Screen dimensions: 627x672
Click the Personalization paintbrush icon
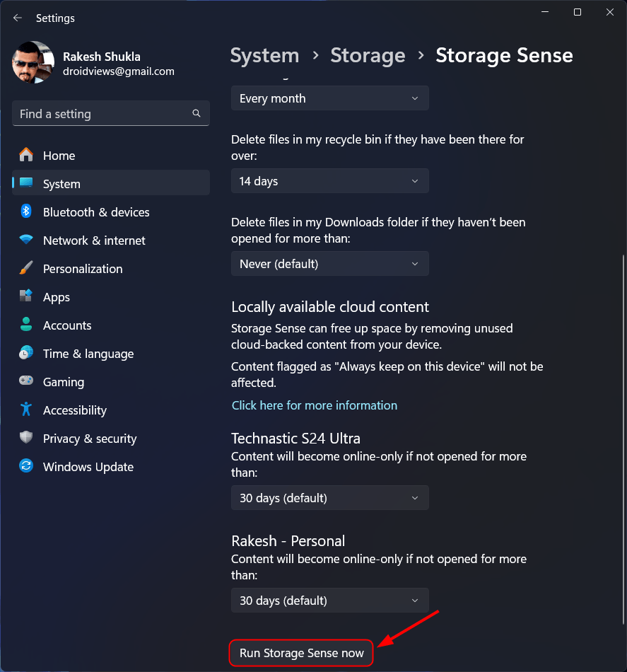[x=26, y=268]
